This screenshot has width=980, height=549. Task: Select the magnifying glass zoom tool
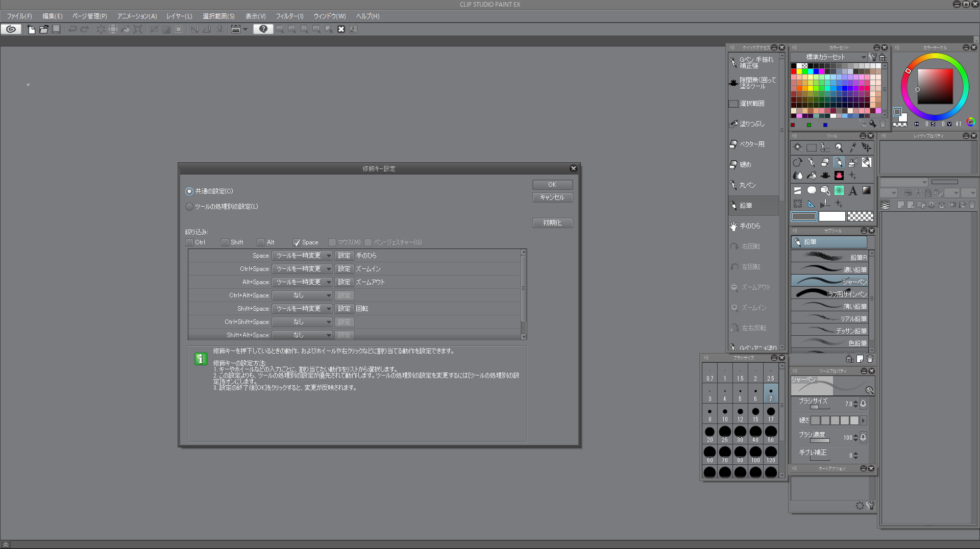coord(839,147)
